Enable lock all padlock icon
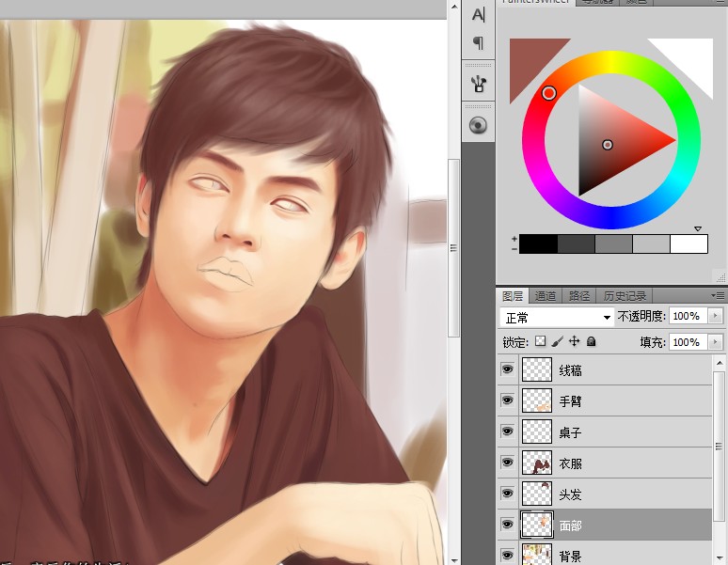 pyautogui.click(x=591, y=341)
